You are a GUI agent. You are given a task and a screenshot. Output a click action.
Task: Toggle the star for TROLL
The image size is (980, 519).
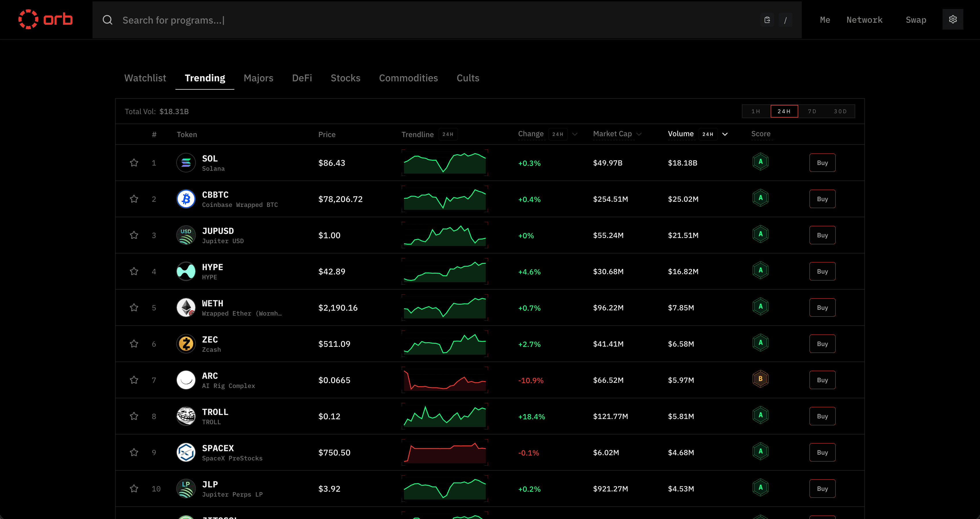click(134, 416)
